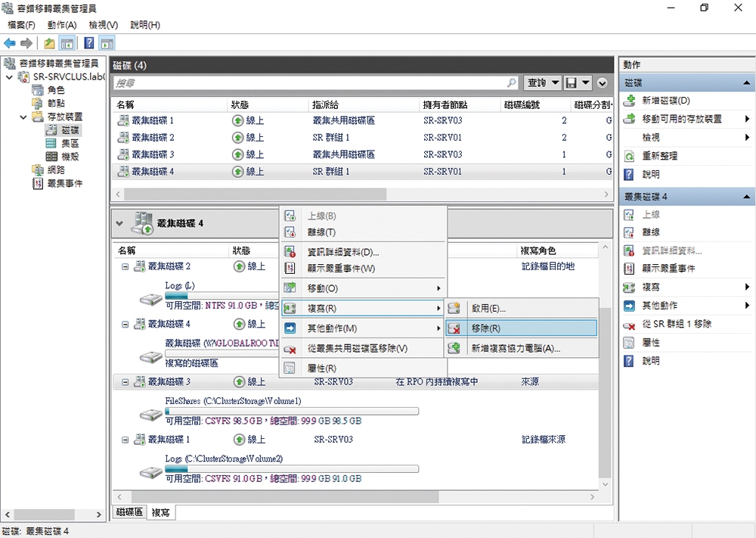Switch to the 複寫 tab
The width and height of the screenshot is (756, 538).
(x=160, y=512)
